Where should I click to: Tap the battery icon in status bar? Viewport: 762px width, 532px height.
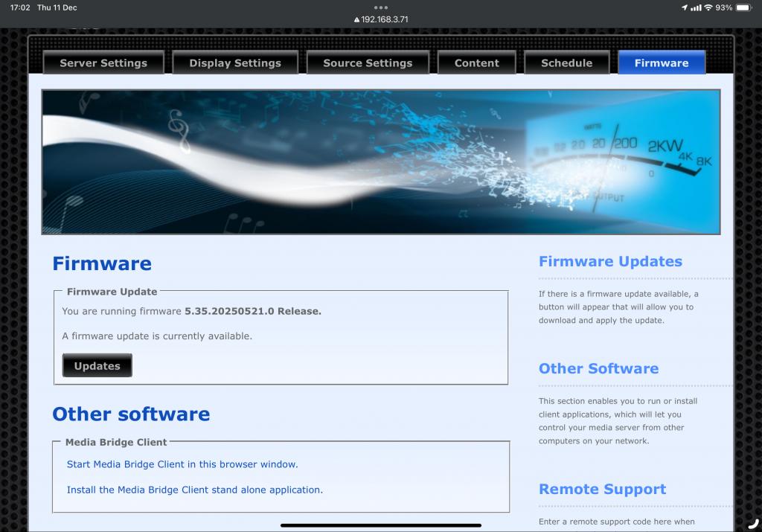point(744,7)
